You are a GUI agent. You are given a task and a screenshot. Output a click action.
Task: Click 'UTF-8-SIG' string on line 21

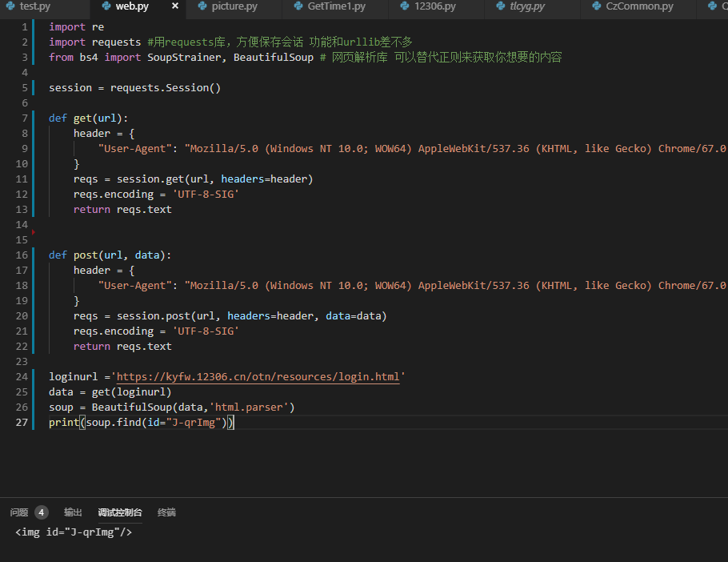click(206, 331)
